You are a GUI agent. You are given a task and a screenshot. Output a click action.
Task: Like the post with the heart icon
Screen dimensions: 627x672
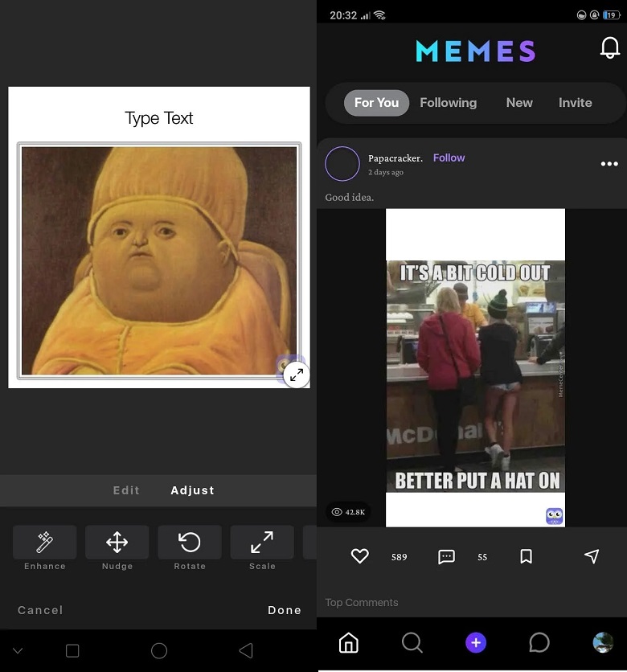coord(359,556)
